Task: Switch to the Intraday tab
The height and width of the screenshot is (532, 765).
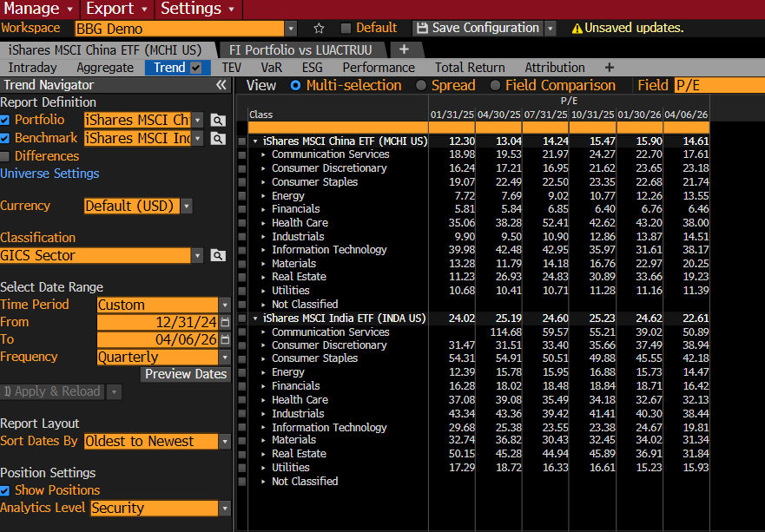Action: pos(33,68)
